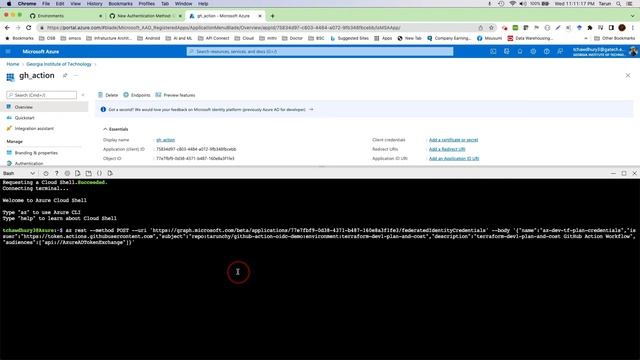This screenshot has width=640, height=360.
Task: Open Chrome side panel icon
Action: click(x=611, y=28)
